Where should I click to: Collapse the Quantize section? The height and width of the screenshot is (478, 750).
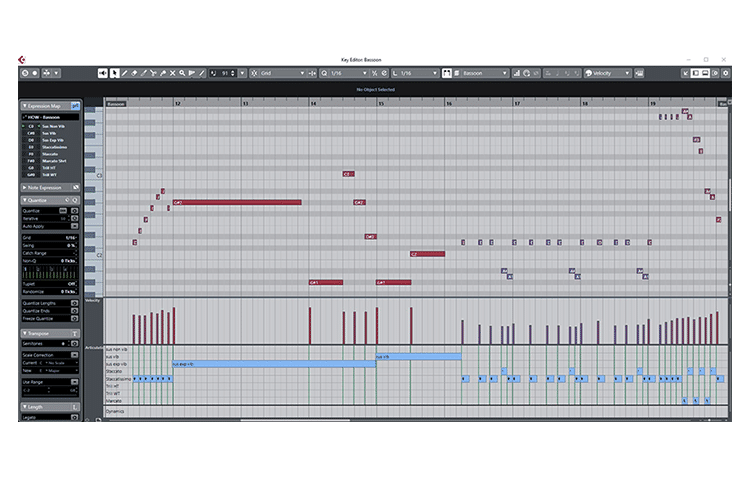pyautogui.click(x=25, y=200)
